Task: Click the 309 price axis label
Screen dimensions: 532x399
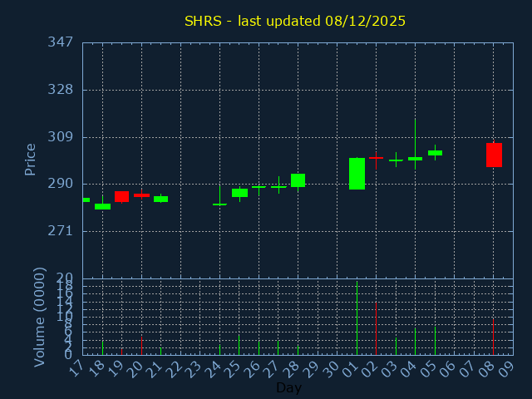Action: coord(61,136)
